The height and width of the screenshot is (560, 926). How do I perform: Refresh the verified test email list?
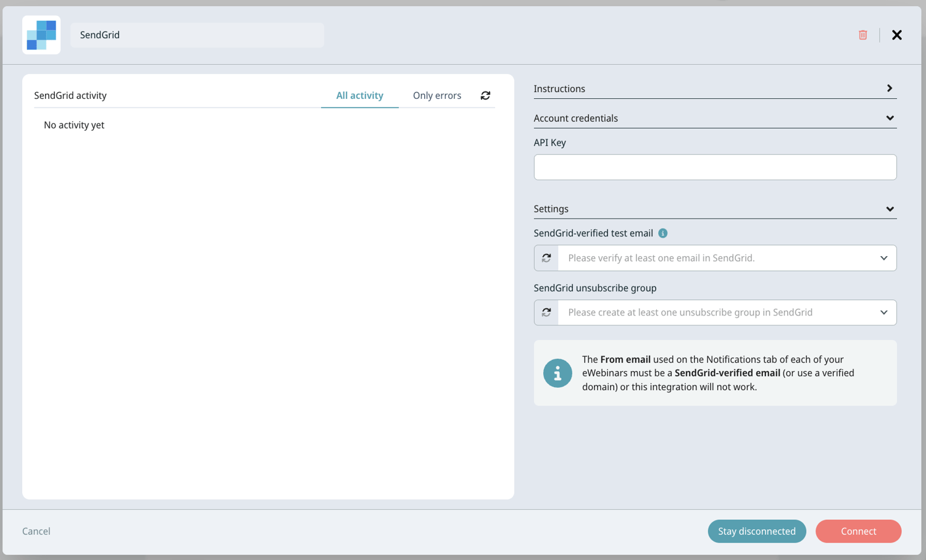[x=546, y=257]
